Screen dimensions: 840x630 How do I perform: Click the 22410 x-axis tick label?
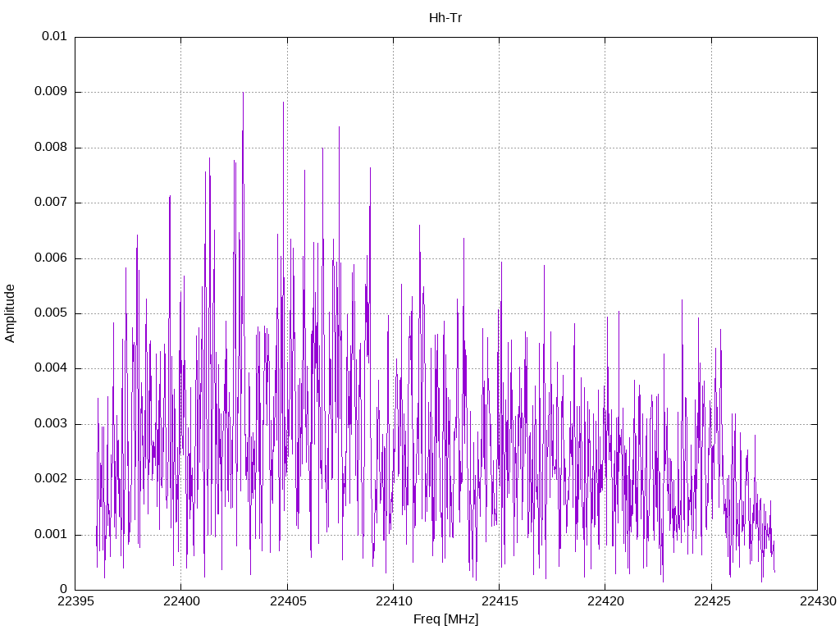coord(393,601)
